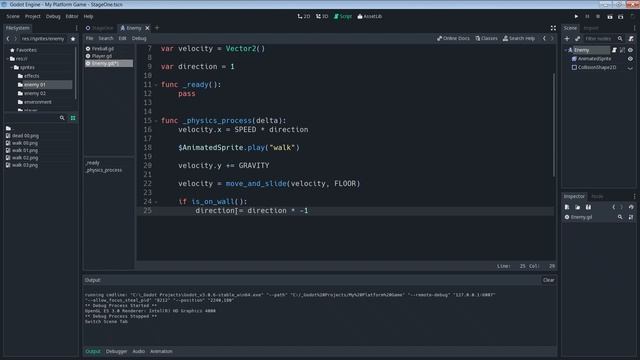This screenshot has height=360, width=640.
Task: Select the enemy 02 folder
Action: (x=34, y=93)
